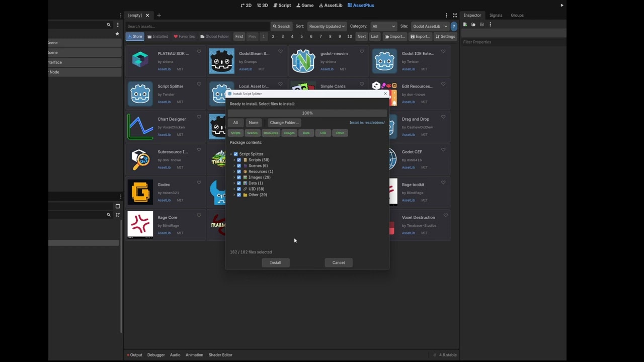644x362 pixels.
Task: Toggle the Resources filter button
Action: (x=271, y=133)
